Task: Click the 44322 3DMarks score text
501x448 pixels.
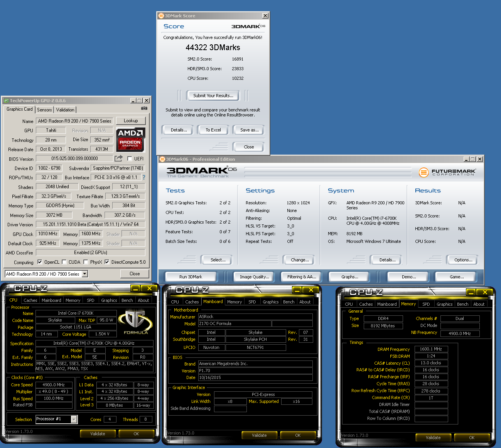Action: (x=213, y=47)
